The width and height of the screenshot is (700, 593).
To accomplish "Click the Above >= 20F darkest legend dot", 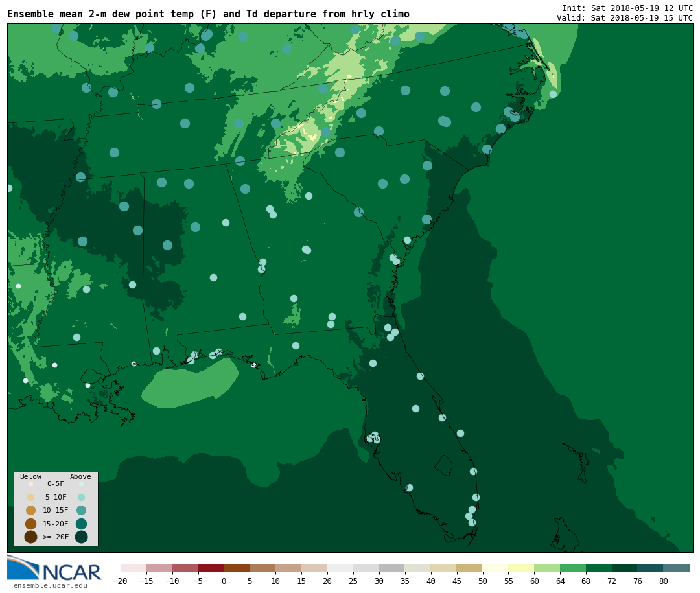I will 81,537.
